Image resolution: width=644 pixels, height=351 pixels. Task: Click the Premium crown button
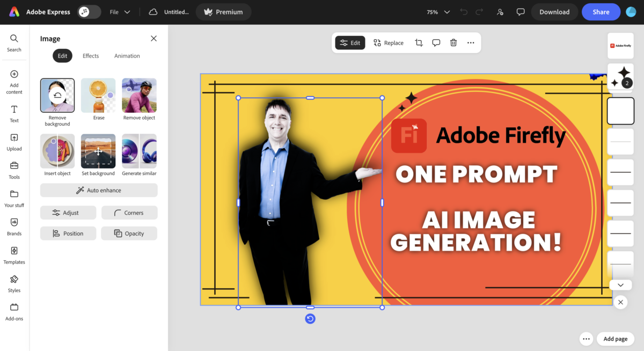click(223, 12)
